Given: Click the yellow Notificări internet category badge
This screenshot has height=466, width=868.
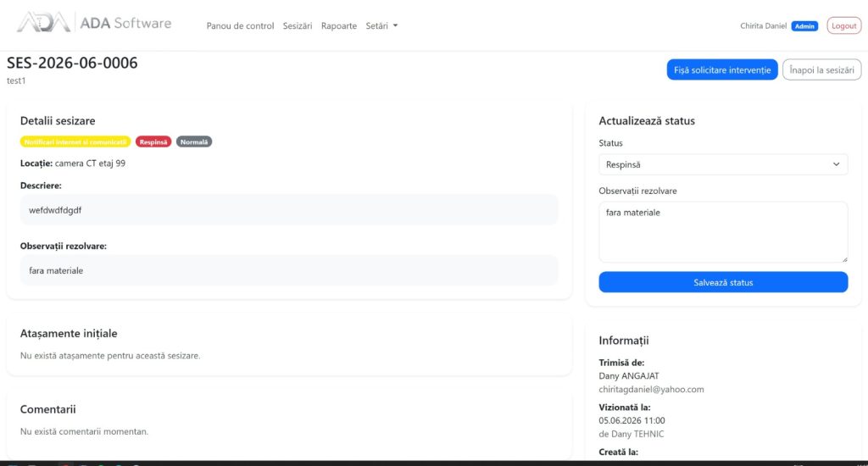Looking at the screenshot, I should pyautogui.click(x=75, y=142).
